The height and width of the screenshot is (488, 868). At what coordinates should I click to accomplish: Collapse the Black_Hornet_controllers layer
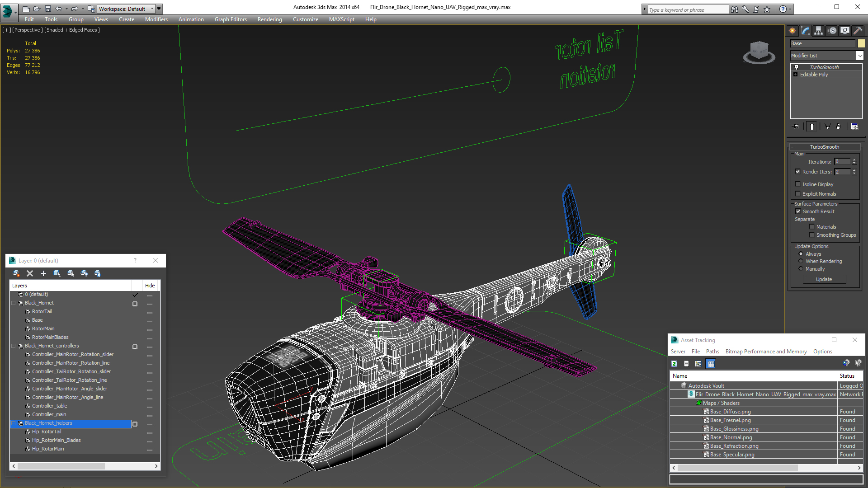(14, 346)
